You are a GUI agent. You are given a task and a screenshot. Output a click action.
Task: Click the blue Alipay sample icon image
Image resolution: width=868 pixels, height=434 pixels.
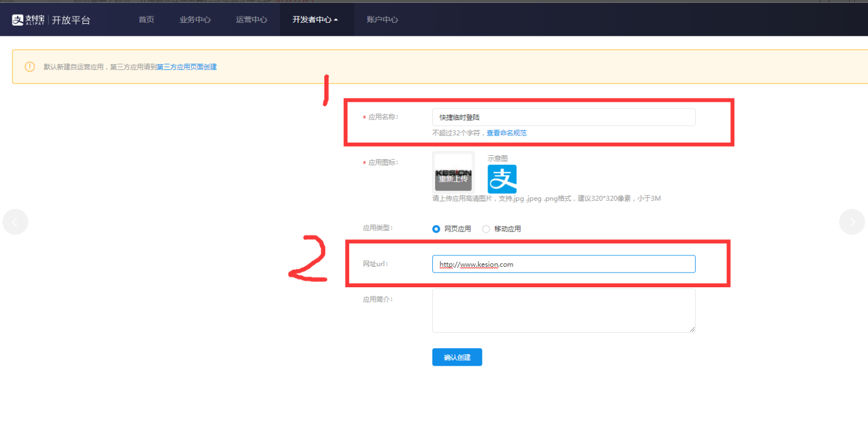502,179
